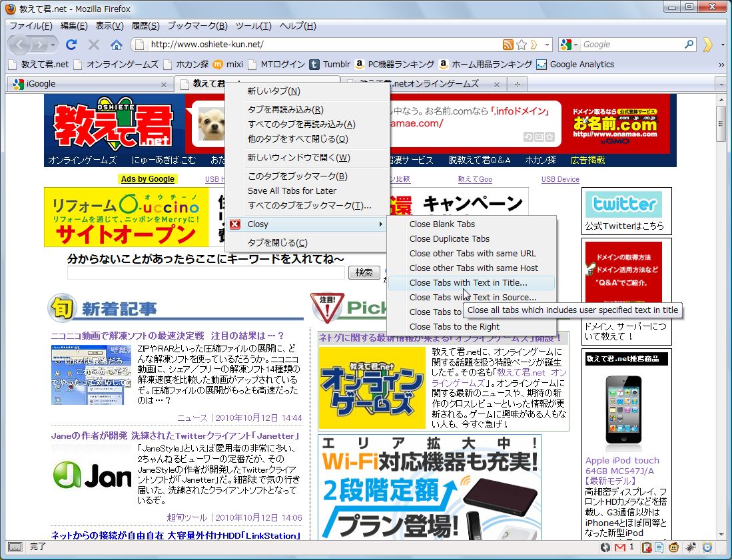The width and height of the screenshot is (732, 560).
Task: Select 新しいタブ in context menu
Action: coord(307,91)
